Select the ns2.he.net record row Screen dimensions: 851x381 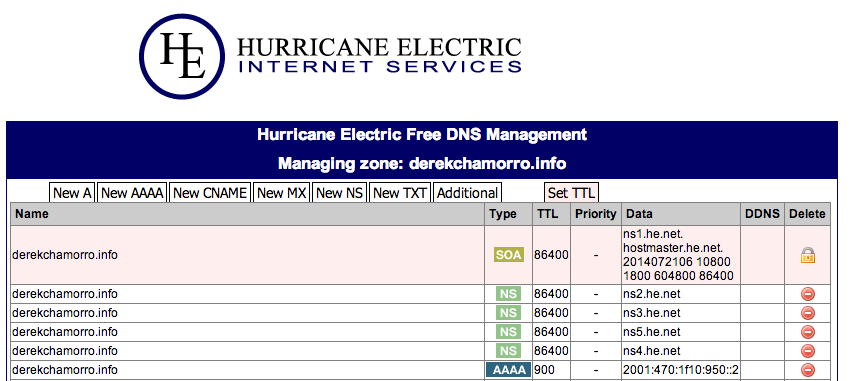[420, 294]
